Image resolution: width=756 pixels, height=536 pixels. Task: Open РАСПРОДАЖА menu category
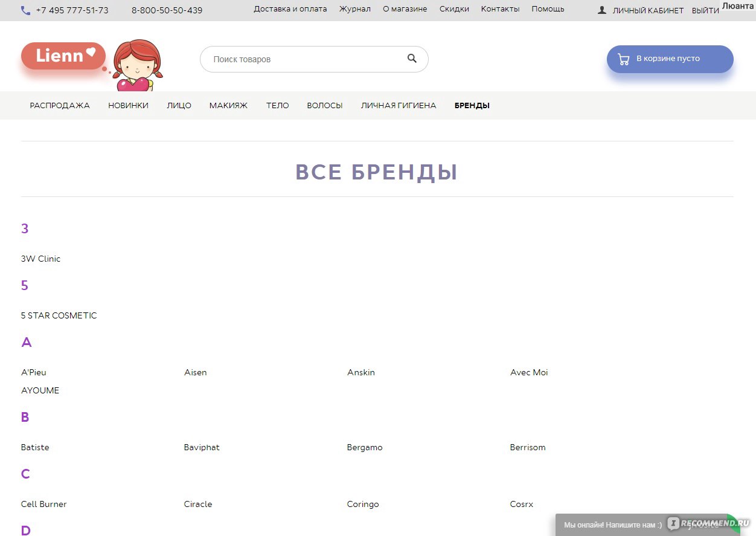[x=60, y=106]
